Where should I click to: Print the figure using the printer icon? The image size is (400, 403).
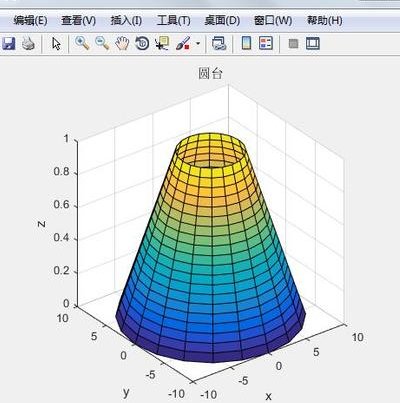click(x=28, y=43)
